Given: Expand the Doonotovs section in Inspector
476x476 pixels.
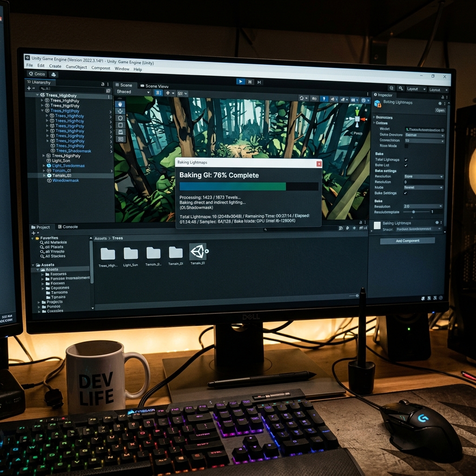Looking at the screenshot, I should coord(374,117).
